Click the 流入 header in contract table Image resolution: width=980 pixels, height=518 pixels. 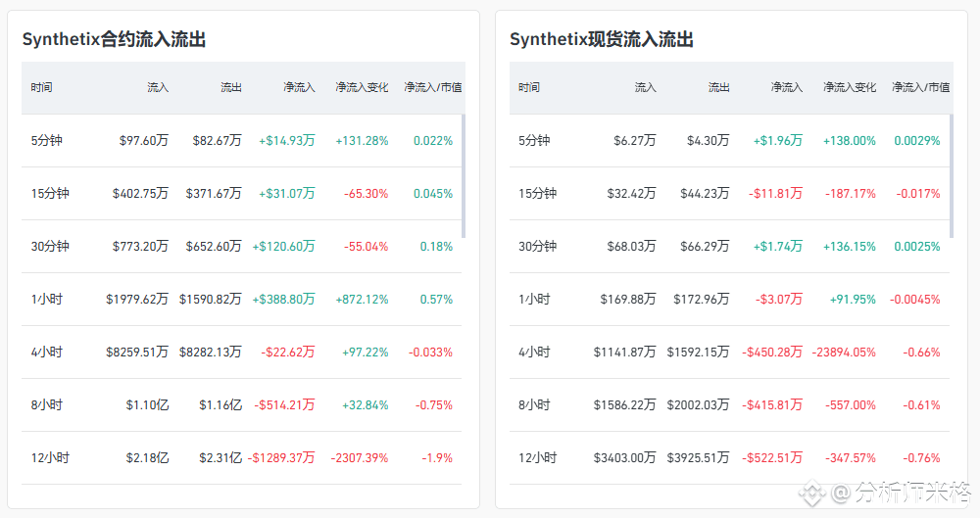point(158,87)
